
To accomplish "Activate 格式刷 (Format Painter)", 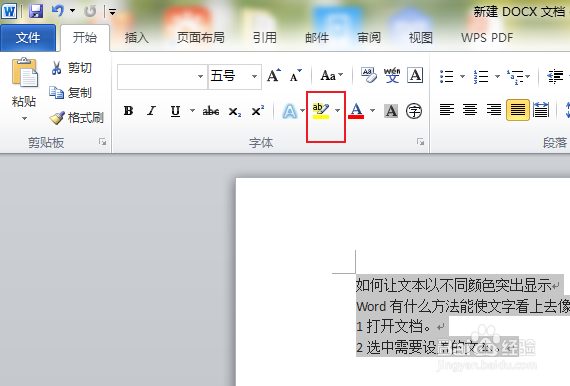I will [x=77, y=117].
